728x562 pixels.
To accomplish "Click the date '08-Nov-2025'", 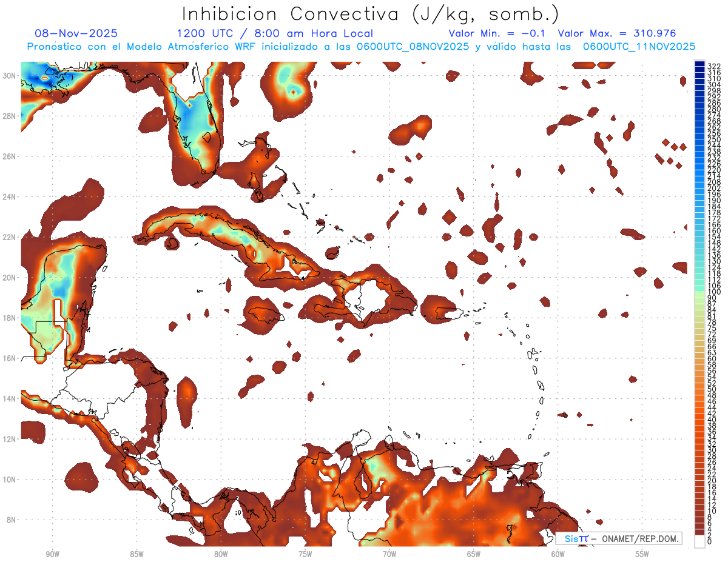I will 76,33.
